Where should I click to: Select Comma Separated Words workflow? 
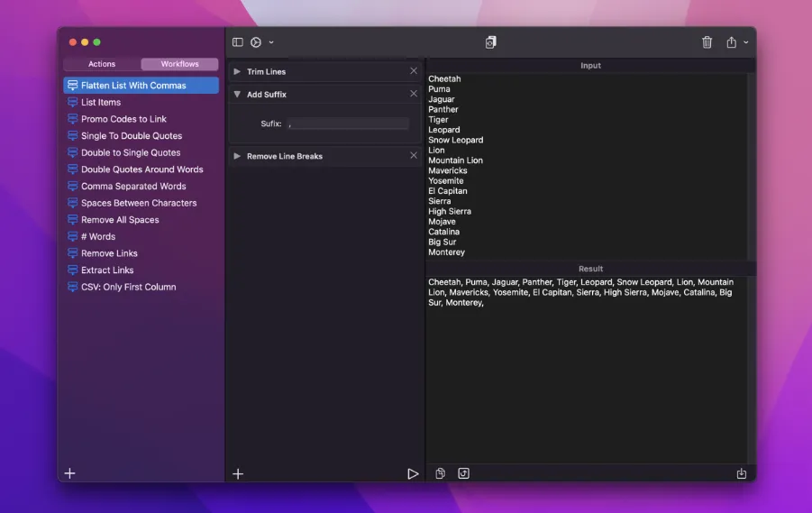pos(141,186)
